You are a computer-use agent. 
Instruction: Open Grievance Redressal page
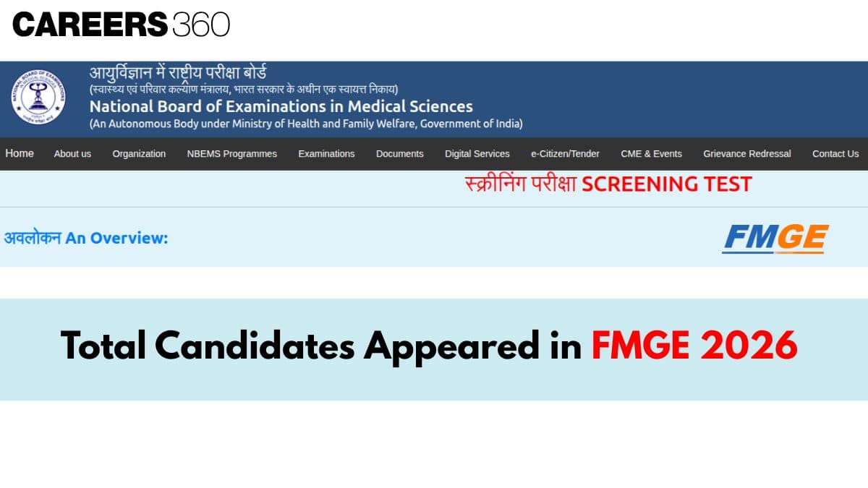746,154
